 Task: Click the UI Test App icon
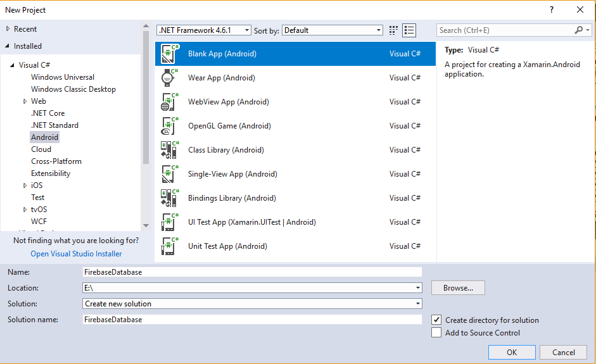(x=168, y=222)
